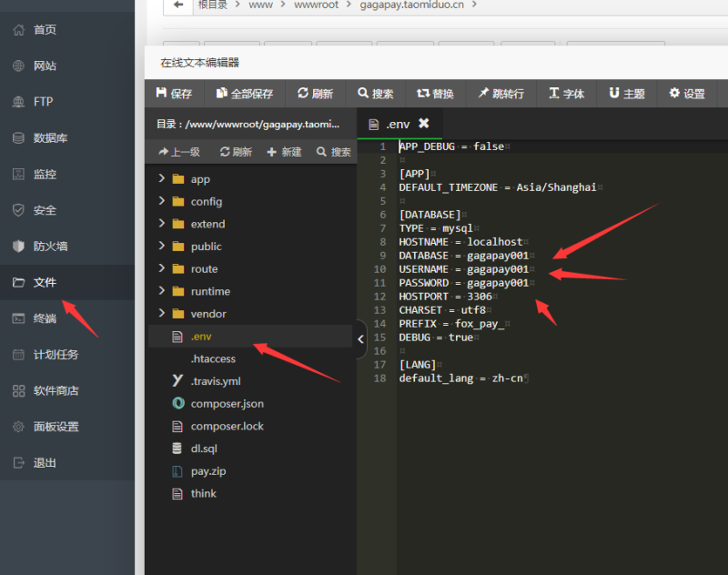Screen dimensions: 728x575
Task: Open the think file
Action: pos(203,493)
